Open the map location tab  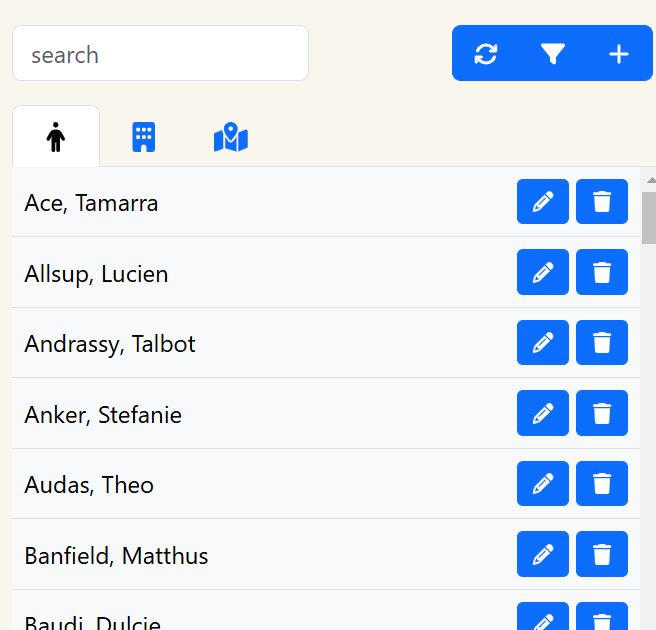[231, 137]
